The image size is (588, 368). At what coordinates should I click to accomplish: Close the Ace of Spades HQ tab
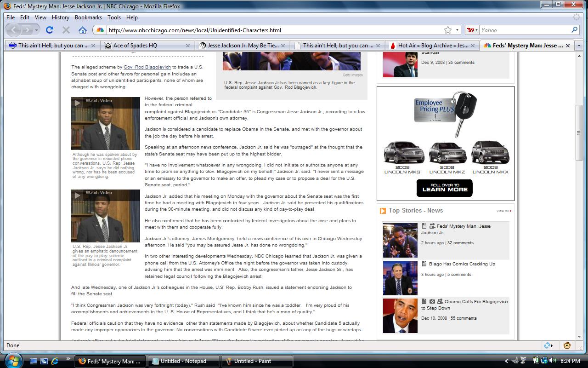coord(188,46)
